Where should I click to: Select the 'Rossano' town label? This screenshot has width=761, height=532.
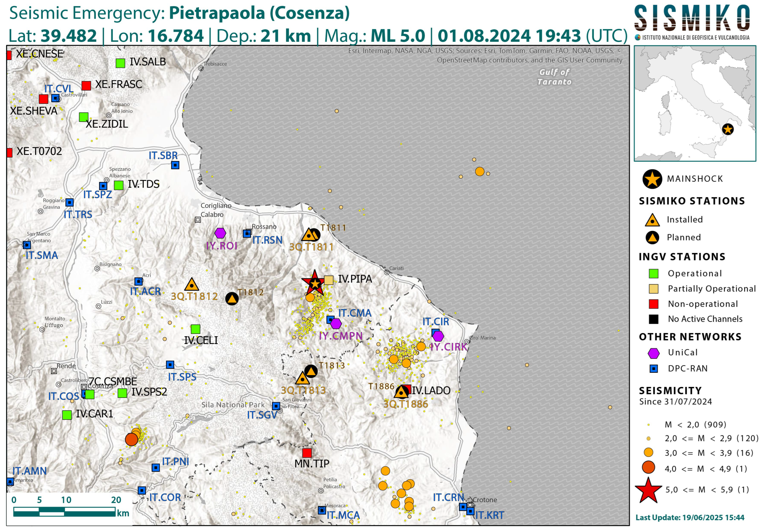(x=264, y=227)
